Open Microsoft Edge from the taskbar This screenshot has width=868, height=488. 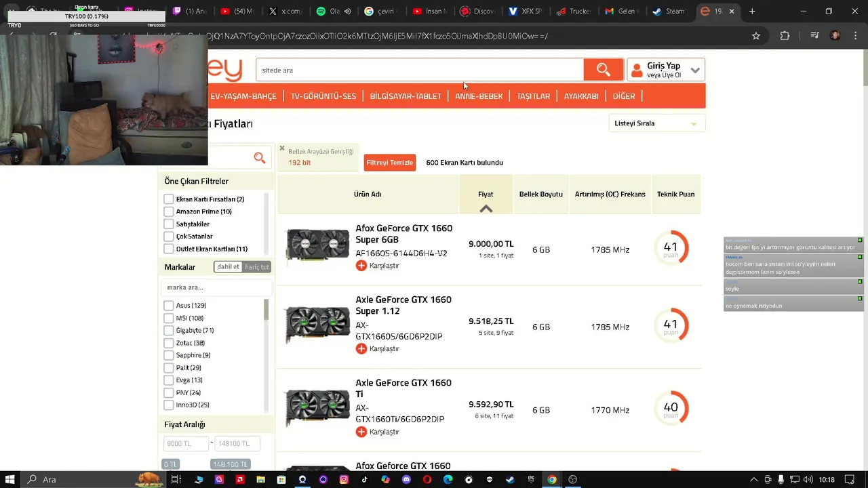448,479
